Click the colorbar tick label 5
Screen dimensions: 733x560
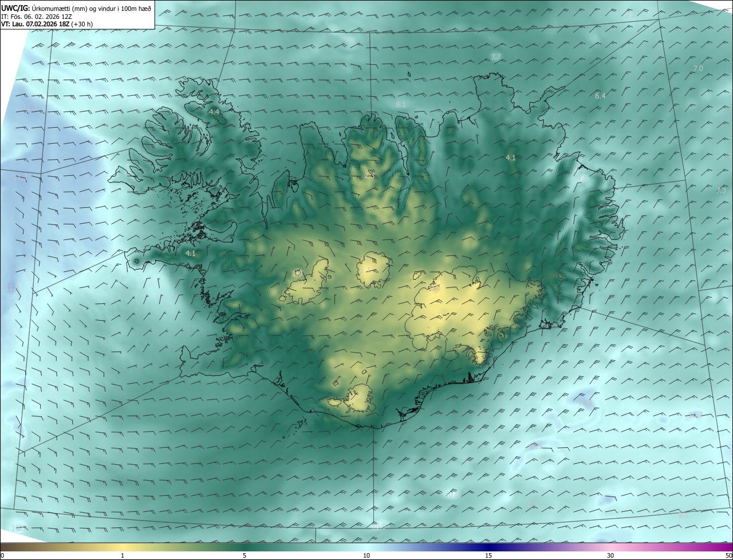(245, 556)
